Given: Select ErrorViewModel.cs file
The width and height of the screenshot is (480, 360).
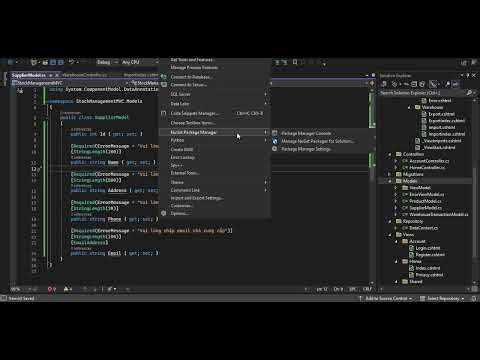Looking at the screenshot, I should pos(426,194).
